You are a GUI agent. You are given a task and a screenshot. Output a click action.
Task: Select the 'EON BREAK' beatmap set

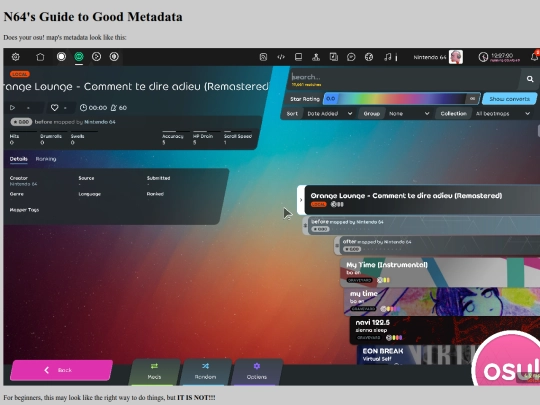413,355
